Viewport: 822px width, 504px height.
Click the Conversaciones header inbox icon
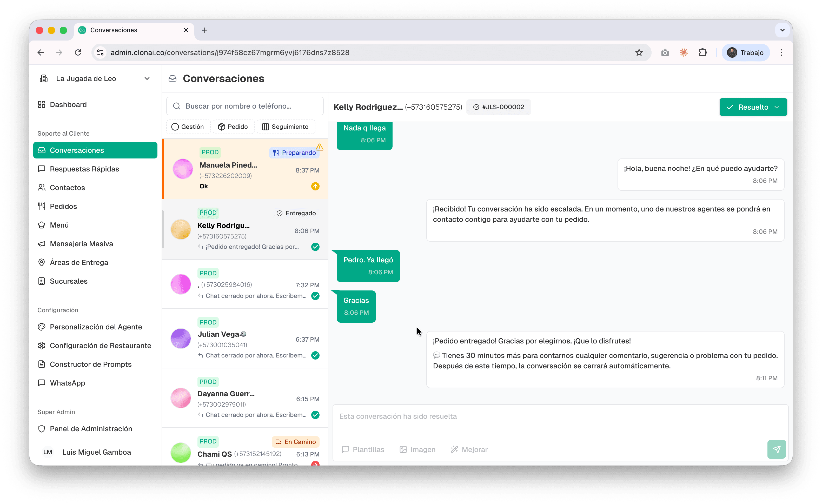pyautogui.click(x=173, y=78)
